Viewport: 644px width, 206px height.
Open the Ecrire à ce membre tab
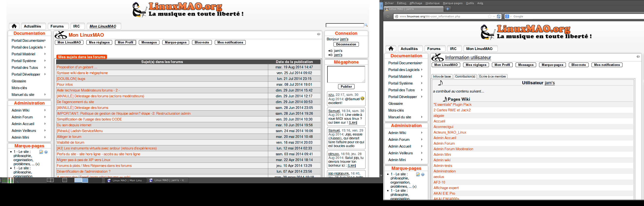[493, 77]
